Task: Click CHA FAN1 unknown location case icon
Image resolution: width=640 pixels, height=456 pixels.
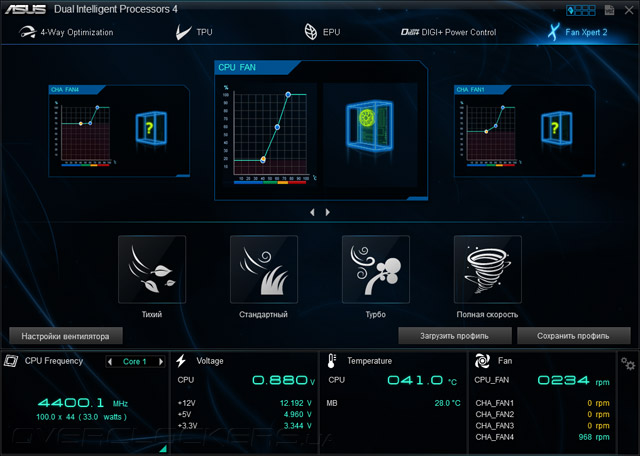Action: point(556,128)
